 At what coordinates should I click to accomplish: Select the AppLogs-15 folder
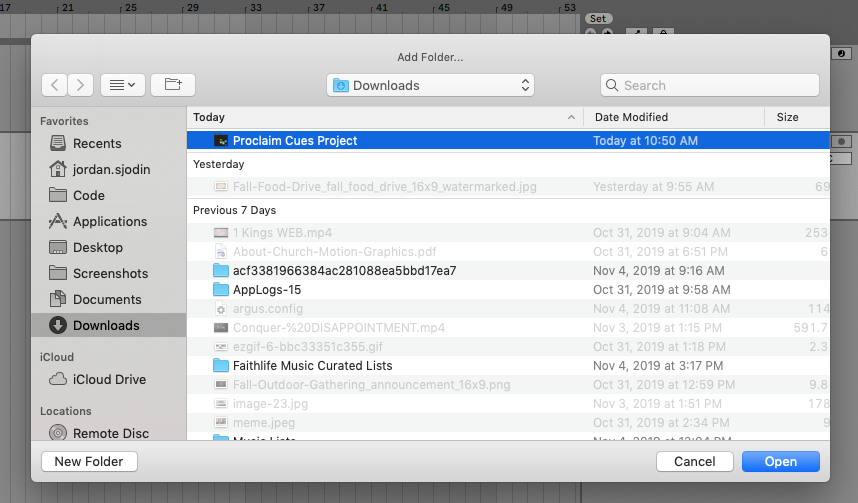point(267,289)
